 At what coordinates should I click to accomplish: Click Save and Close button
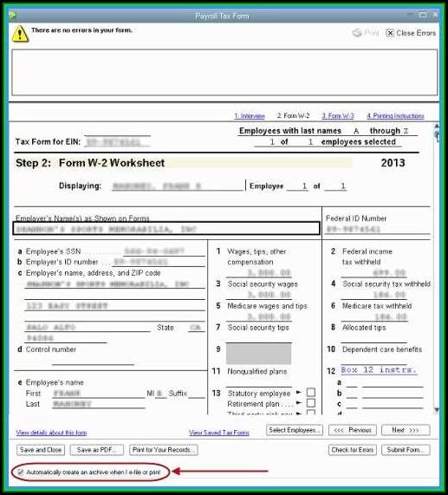(x=41, y=450)
